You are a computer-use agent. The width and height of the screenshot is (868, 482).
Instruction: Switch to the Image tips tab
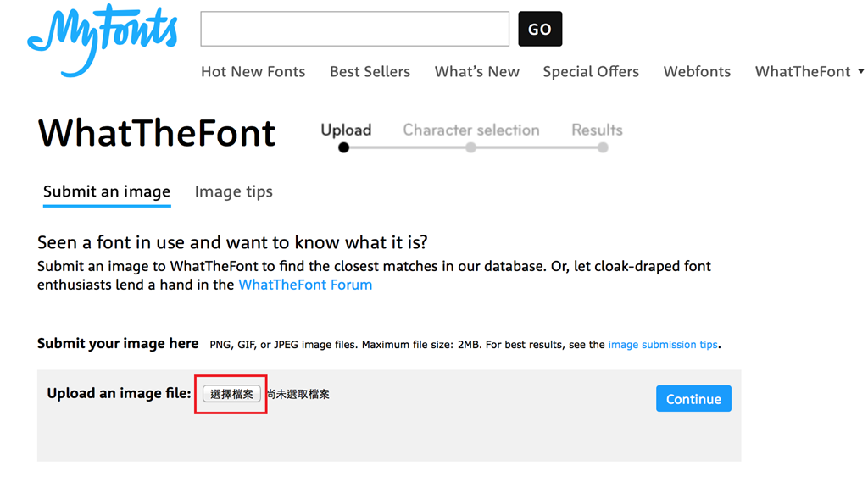[234, 192]
